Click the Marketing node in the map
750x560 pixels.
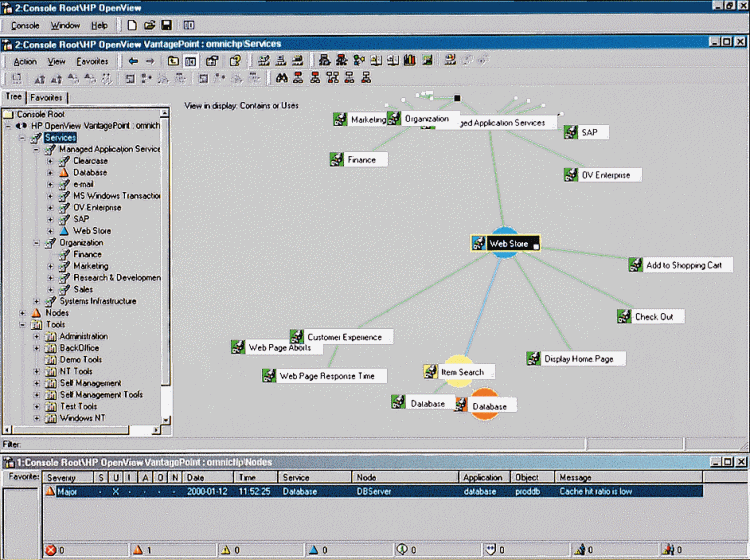(x=360, y=120)
